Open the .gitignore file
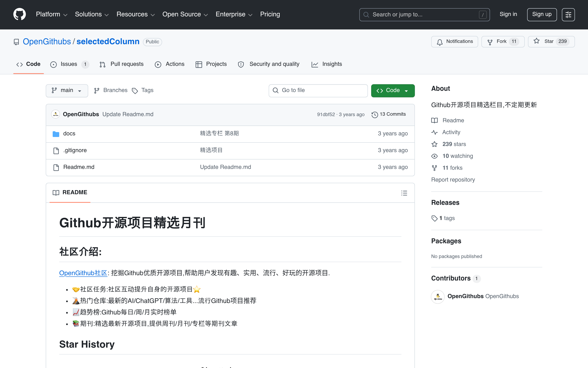 point(75,150)
